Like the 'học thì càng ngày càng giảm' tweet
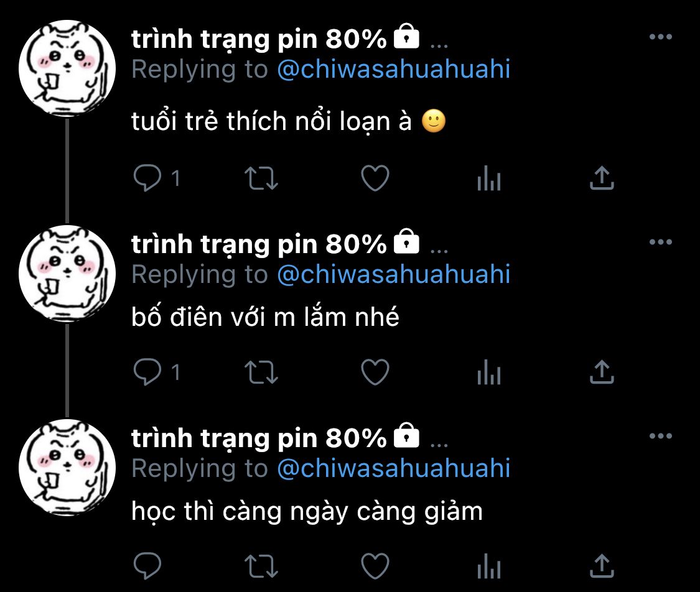This screenshot has width=700, height=592. [x=375, y=566]
